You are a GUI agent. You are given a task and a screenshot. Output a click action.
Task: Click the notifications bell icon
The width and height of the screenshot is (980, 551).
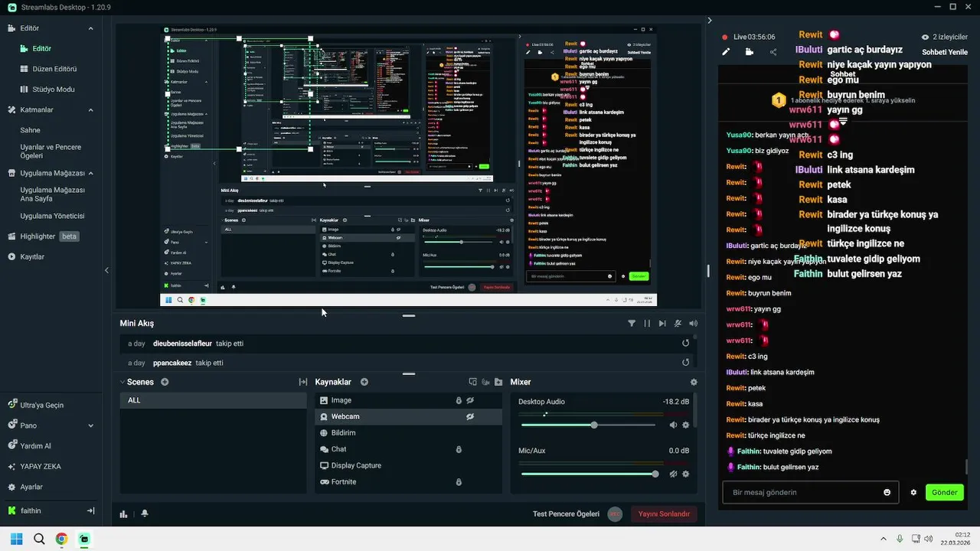click(144, 514)
